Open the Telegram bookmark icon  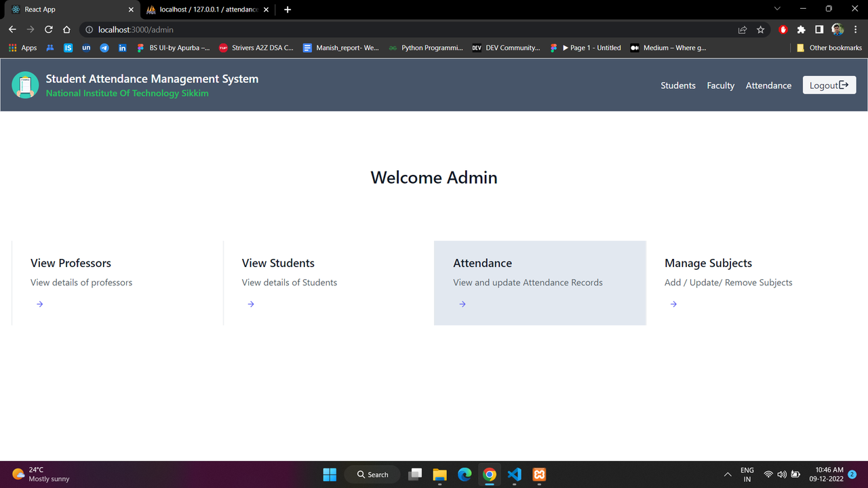104,47
